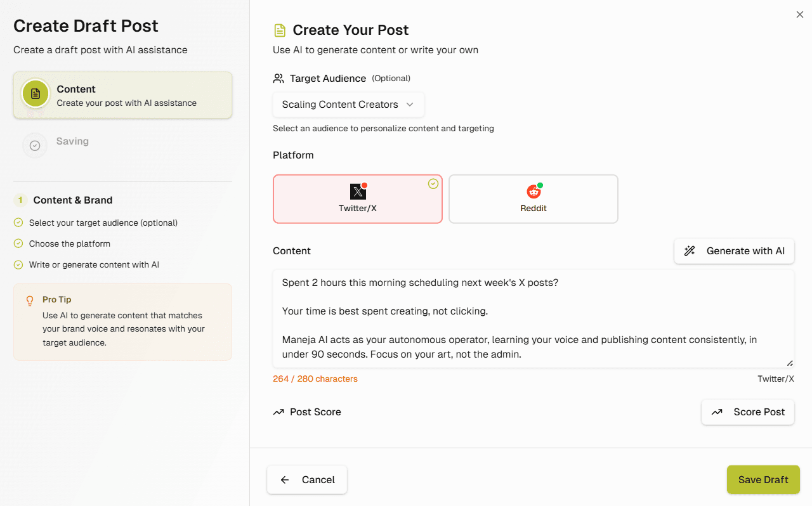The height and width of the screenshot is (506, 812).
Task: Expand the Target Audience selector chevron
Action: click(411, 105)
